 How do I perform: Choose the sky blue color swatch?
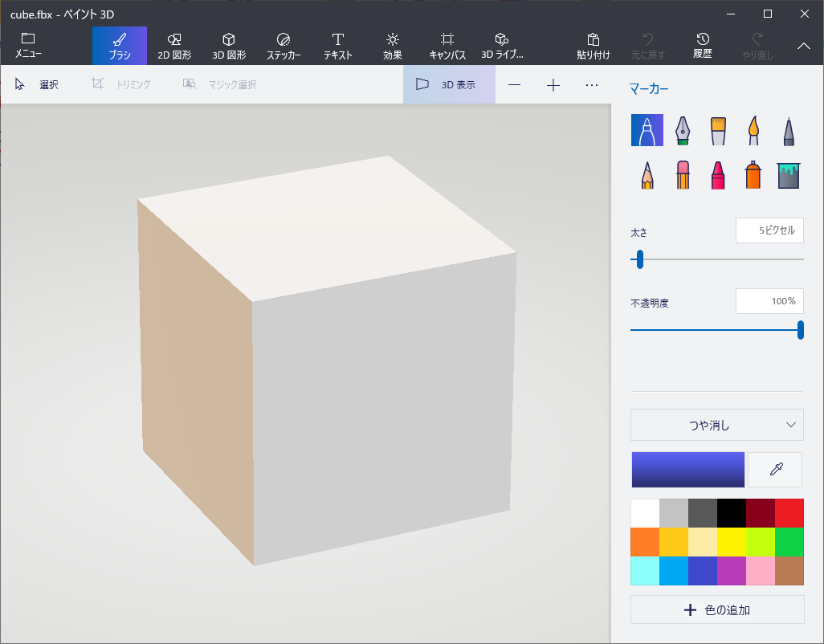coord(674,570)
